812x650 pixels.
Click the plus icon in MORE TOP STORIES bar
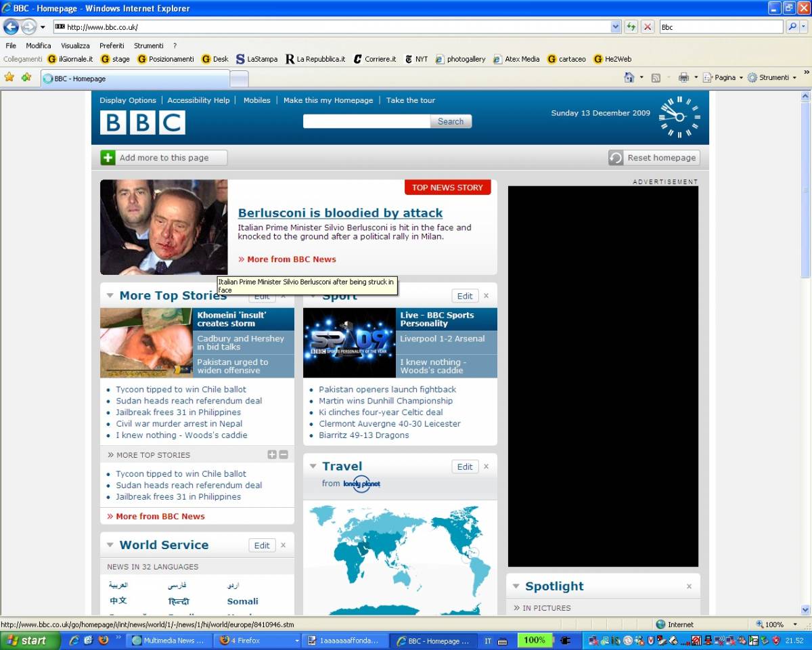click(x=272, y=455)
